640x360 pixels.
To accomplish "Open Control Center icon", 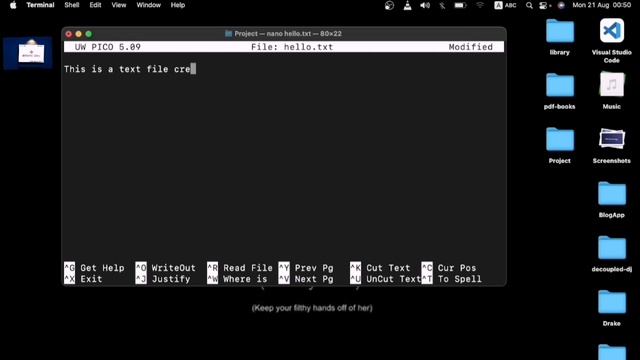I will click(x=544, y=5).
